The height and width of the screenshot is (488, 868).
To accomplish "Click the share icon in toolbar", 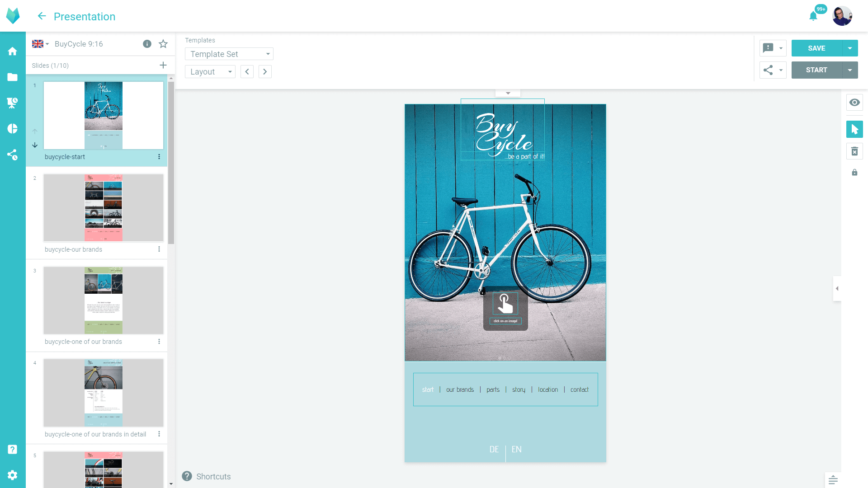I will 768,70.
